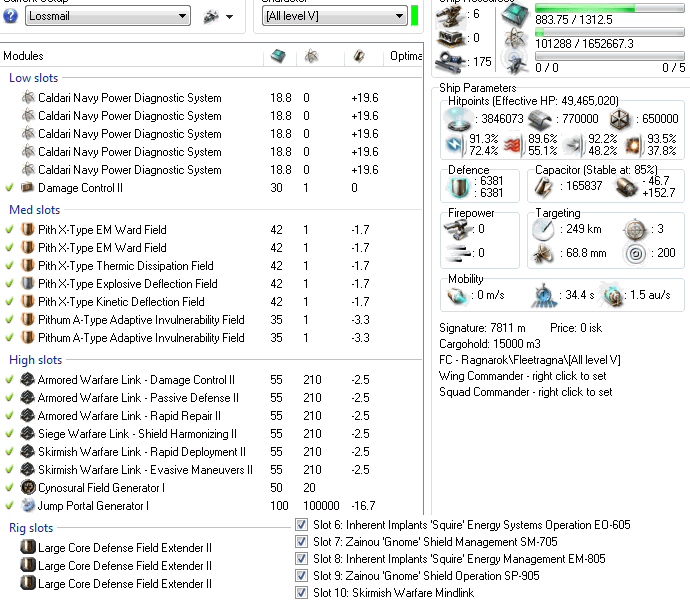This screenshot has width=690, height=600.
Task: Click the EM resistance icon
Action: pos(455,145)
